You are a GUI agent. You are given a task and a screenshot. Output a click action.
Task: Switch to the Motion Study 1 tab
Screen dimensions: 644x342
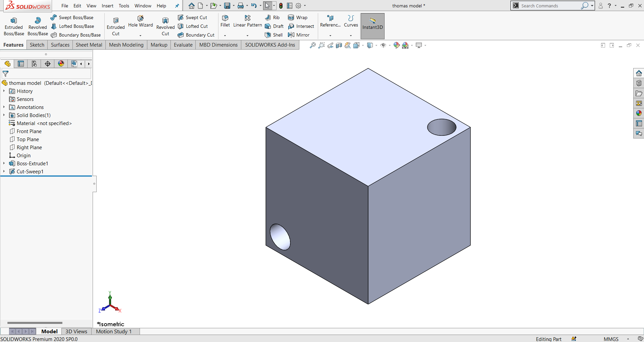pos(114,331)
